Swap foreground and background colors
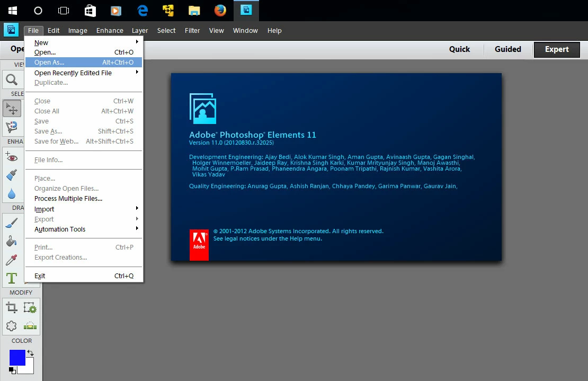 pos(30,353)
